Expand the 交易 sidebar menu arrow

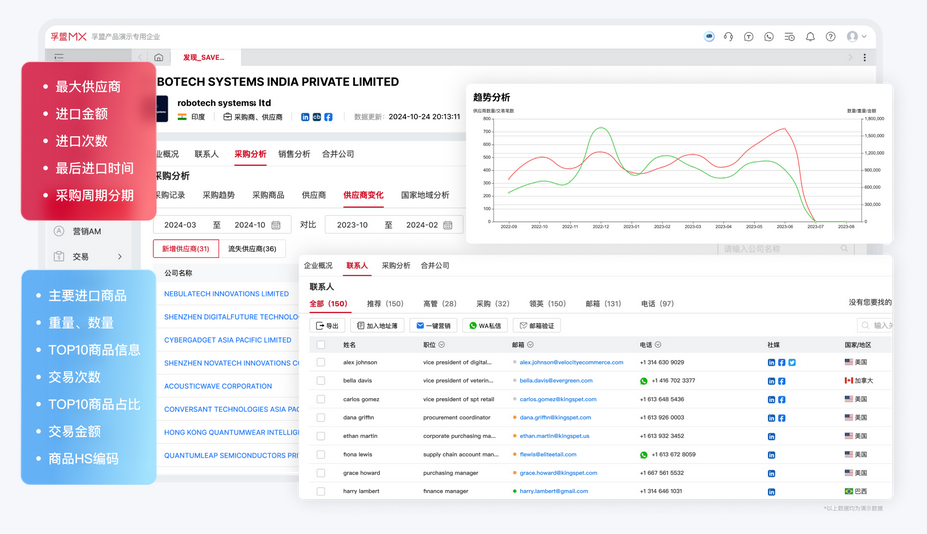pos(120,257)
